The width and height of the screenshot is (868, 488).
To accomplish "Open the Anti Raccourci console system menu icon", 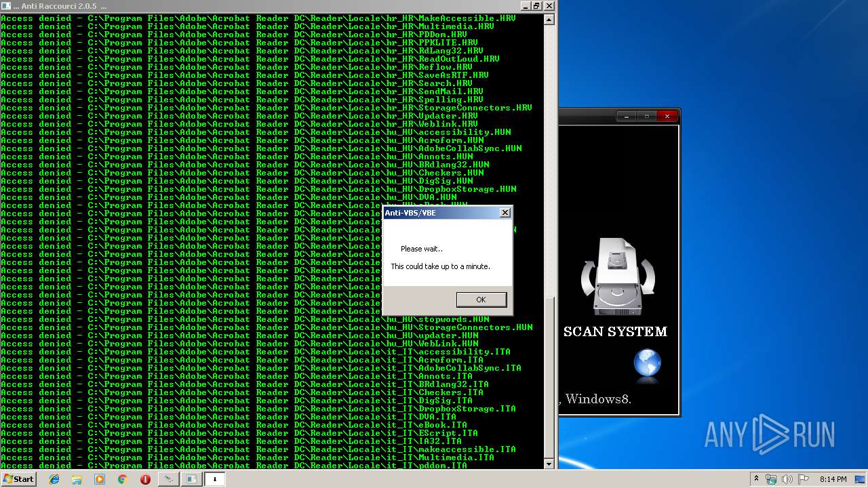I will [x=5, y=5].
